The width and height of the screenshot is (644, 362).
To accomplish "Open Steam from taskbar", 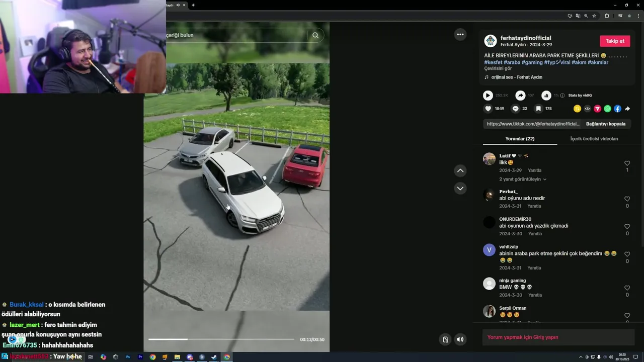I will pyautogui.click(x=214, y=357).
